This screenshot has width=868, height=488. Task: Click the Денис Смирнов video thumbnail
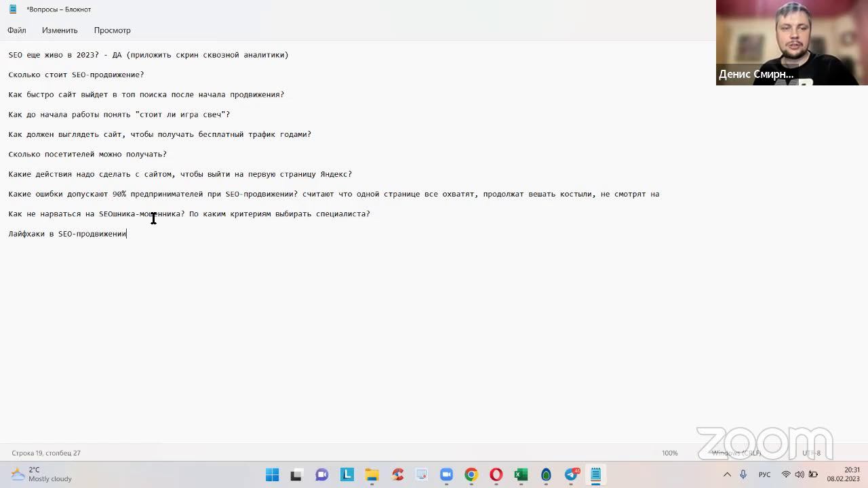point(791,43)
